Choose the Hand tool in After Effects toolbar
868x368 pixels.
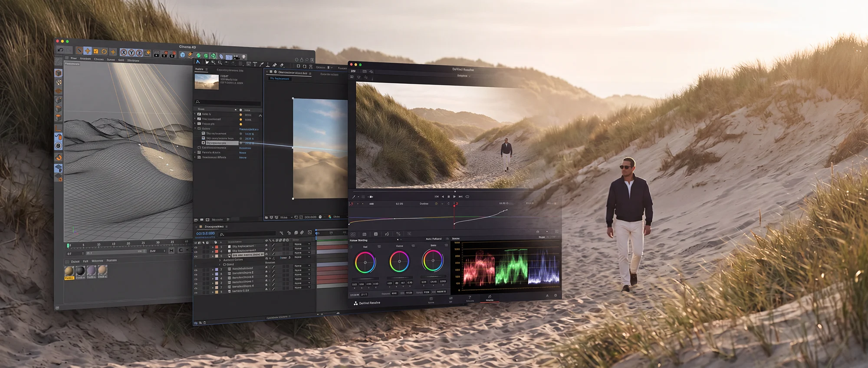[x=207, y=62]
